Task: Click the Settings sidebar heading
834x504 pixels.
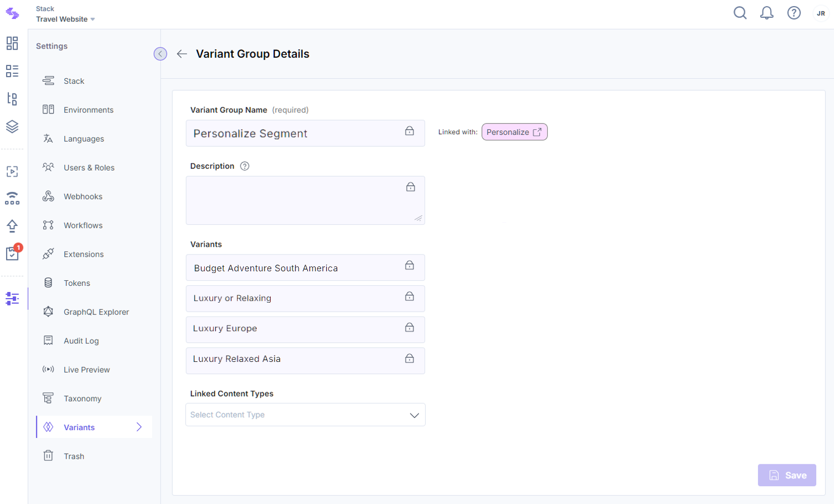Action: (x=52, y=46)
